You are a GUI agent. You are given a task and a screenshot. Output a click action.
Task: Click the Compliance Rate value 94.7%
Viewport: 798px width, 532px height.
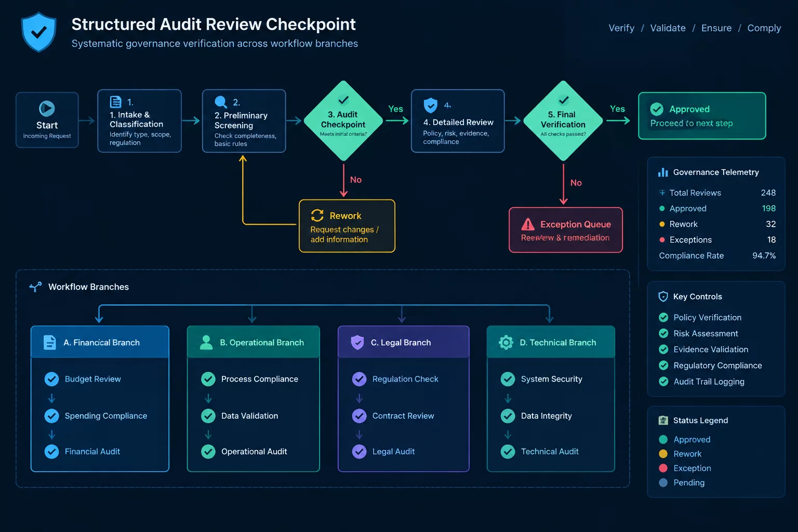click(764, 256)
